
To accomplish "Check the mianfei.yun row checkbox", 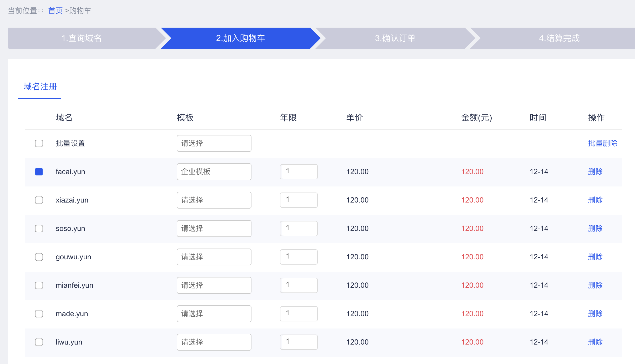I will 39,285.
